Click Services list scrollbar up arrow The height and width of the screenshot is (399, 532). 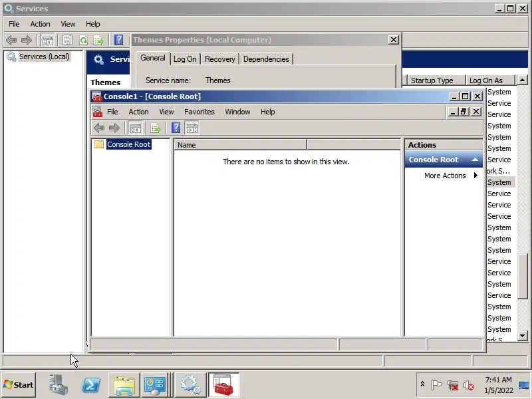pyautogui.click(x=522, y=80)
